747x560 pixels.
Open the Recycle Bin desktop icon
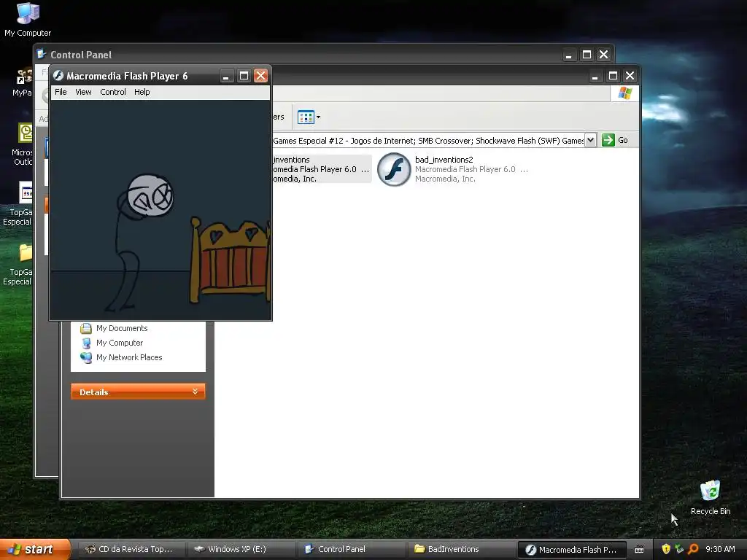711,498
